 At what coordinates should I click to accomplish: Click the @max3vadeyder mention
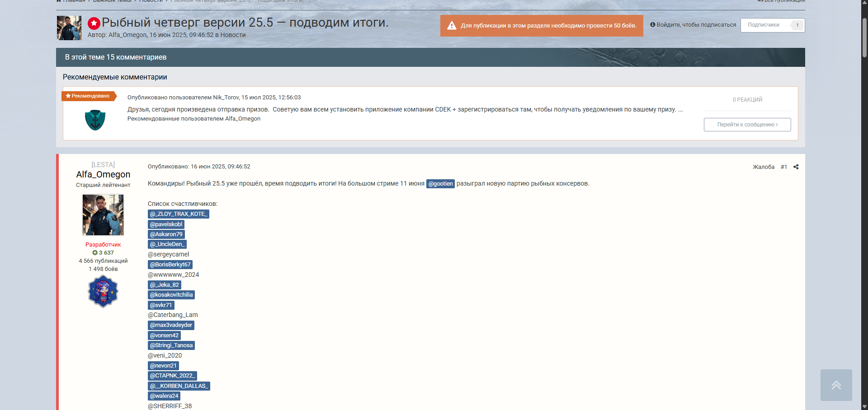click(x=171, y=325)
